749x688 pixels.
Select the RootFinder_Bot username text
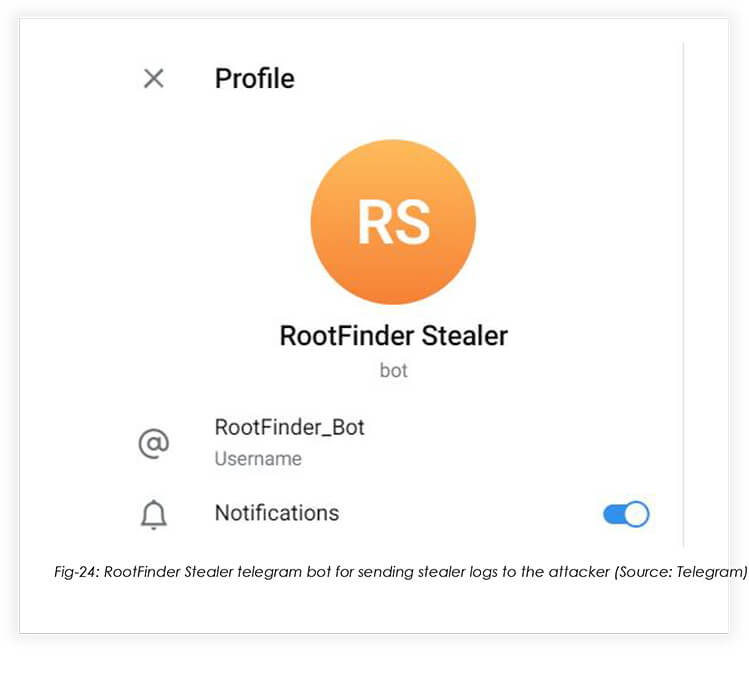289,427
